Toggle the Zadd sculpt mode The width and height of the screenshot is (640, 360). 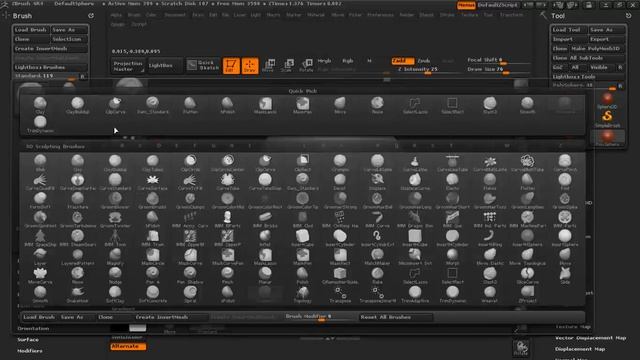402,61
